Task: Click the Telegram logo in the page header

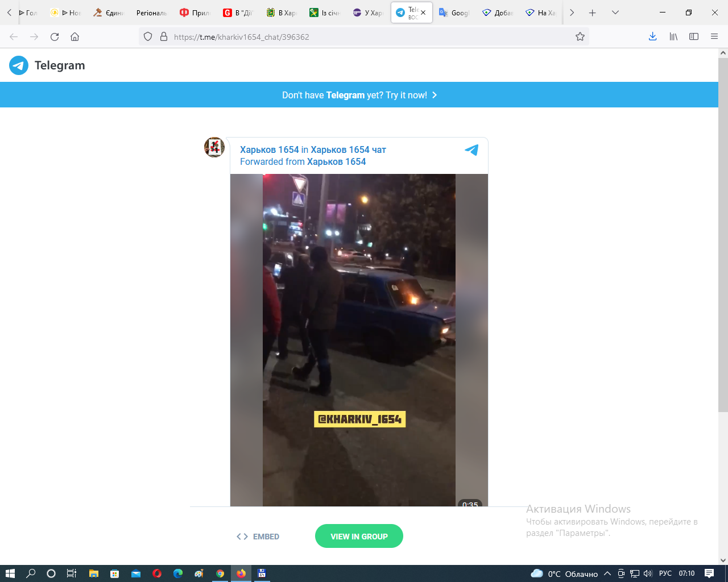Action: tap(47, 65)
